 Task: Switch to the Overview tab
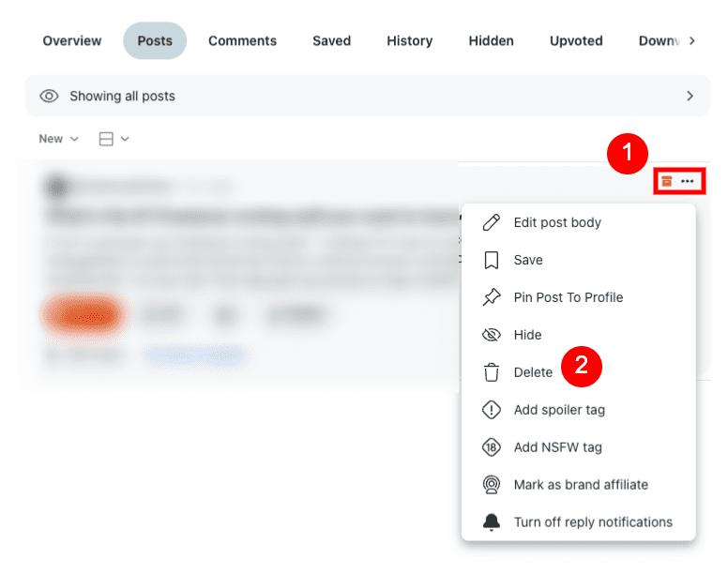pyautogui.click(x=72, y=41)
